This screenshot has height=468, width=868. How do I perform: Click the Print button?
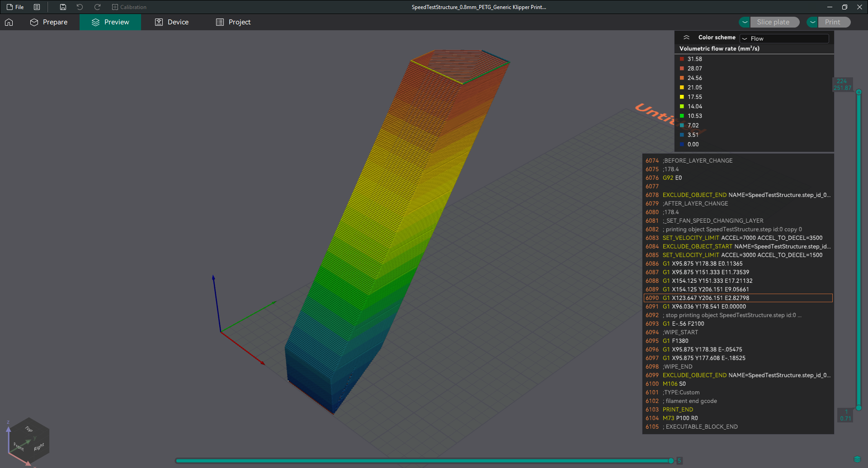pyautogui.click(x=834, y=22)
